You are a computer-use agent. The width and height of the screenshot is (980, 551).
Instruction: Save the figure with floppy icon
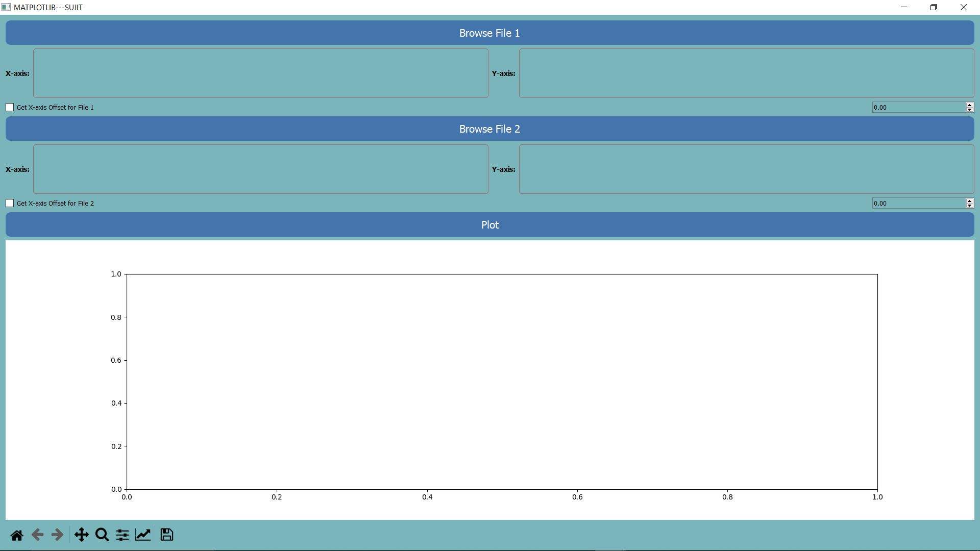[x=167, y=535]
